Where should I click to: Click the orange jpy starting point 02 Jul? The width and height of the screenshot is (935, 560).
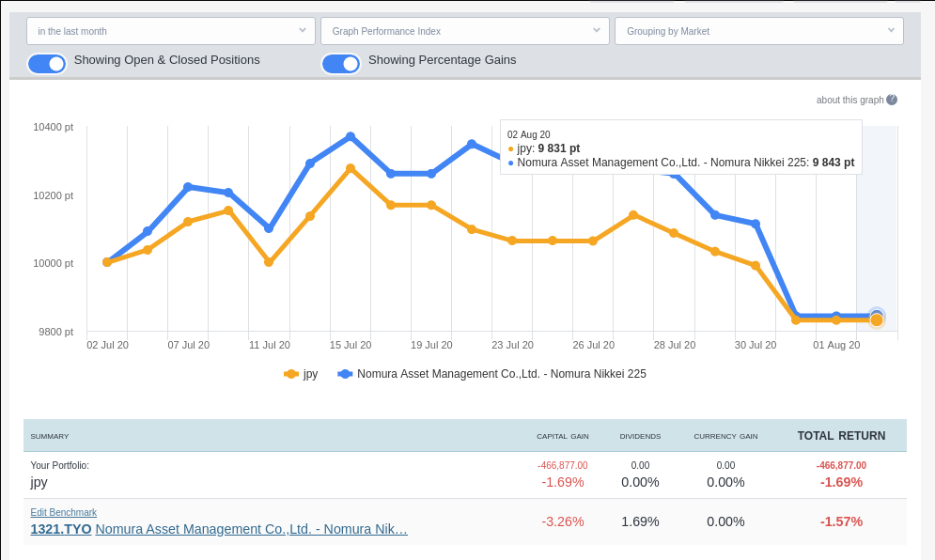(x=107, y=262)
